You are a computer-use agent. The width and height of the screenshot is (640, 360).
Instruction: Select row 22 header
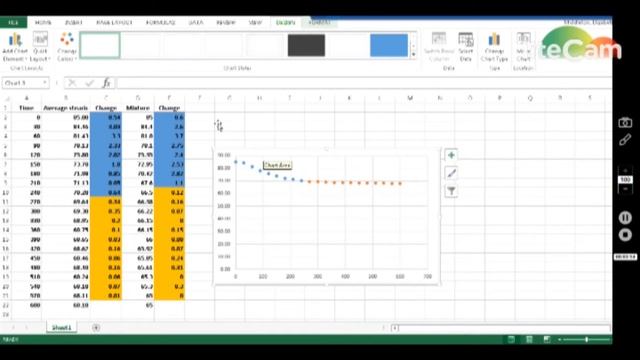[x=5, y=305]
